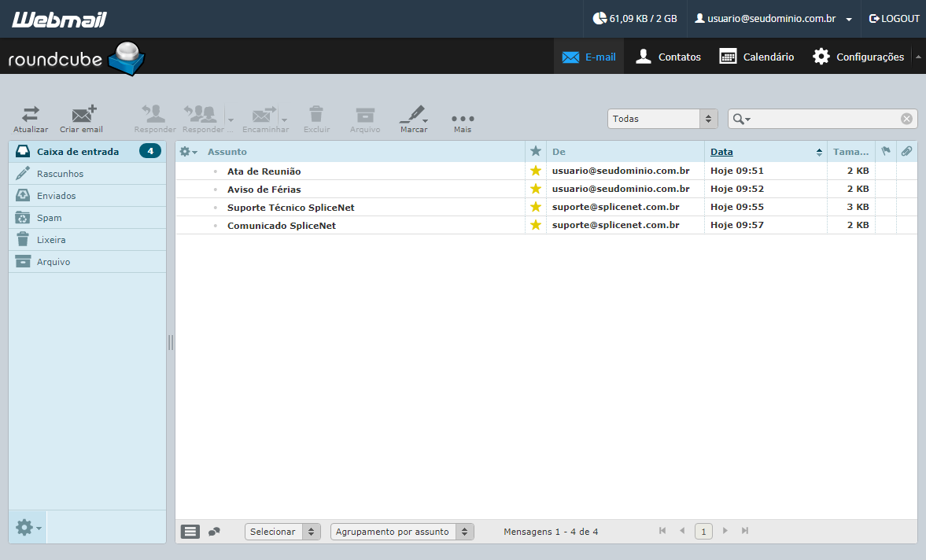Open the Todas filter dropdown

(662, 119)
